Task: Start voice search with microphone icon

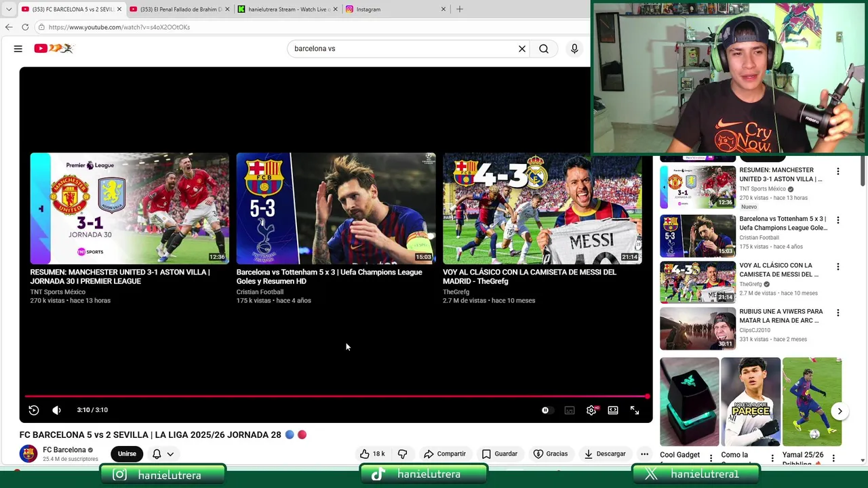Action: [574, 49]
